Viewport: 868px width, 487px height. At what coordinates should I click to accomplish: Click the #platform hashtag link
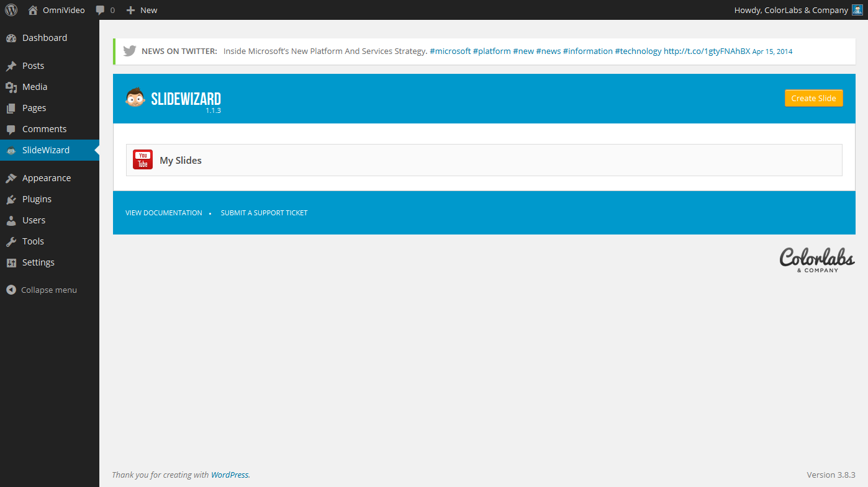click(x=492, y=51)
